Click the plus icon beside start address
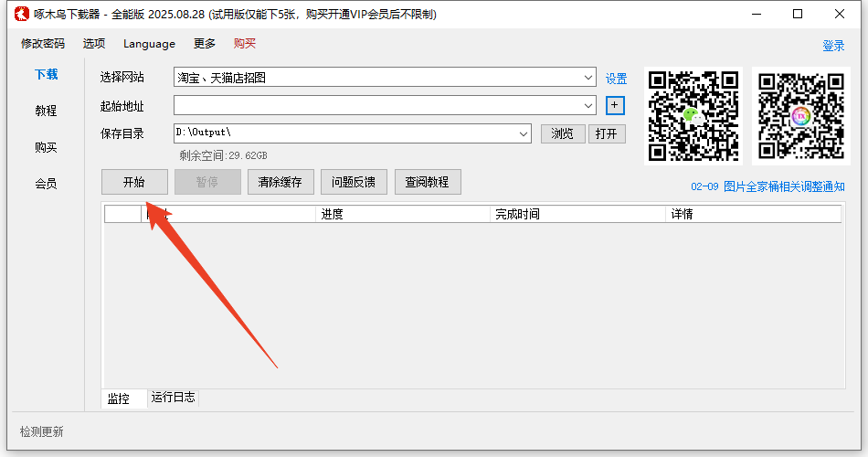 click(x=615, y=105)
